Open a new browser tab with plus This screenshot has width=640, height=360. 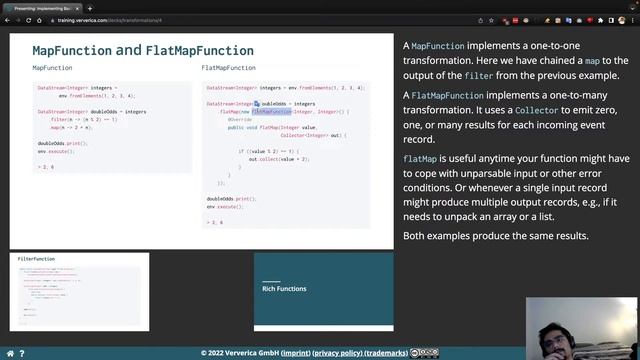point(90,8)
